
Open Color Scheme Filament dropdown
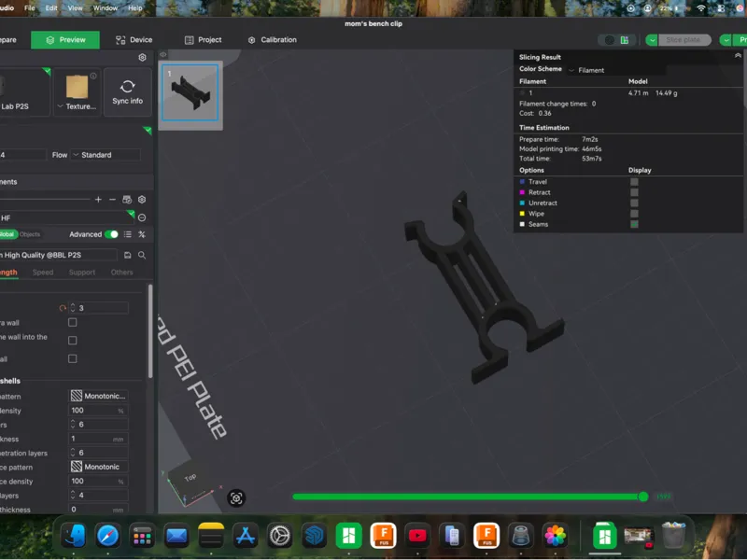(616, 70)
